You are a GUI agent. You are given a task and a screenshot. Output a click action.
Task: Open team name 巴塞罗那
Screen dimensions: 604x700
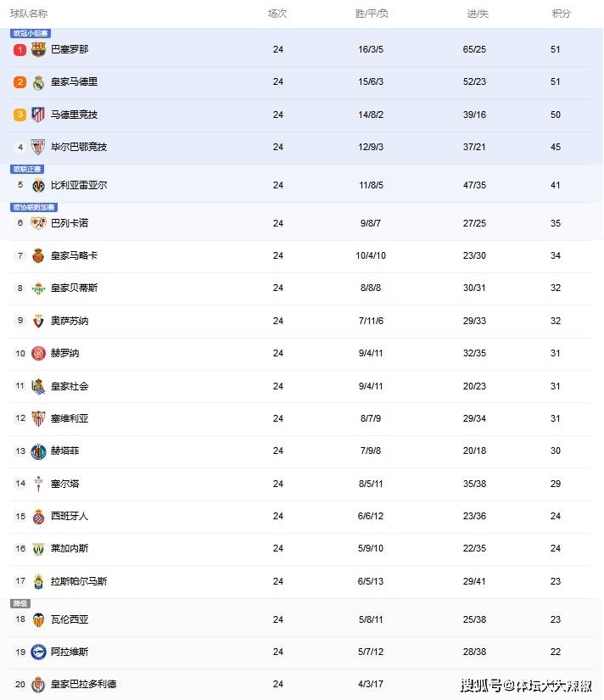(70, 49)
